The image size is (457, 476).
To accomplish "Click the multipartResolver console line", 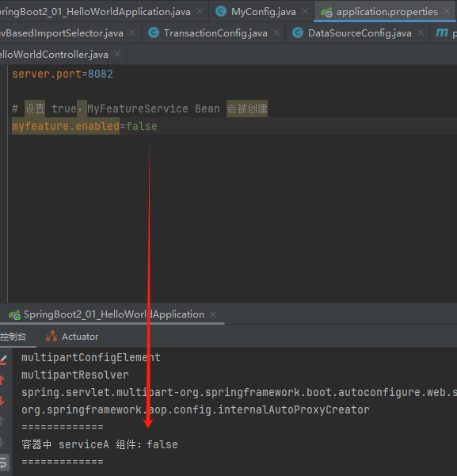I will (x=75, y=375).
